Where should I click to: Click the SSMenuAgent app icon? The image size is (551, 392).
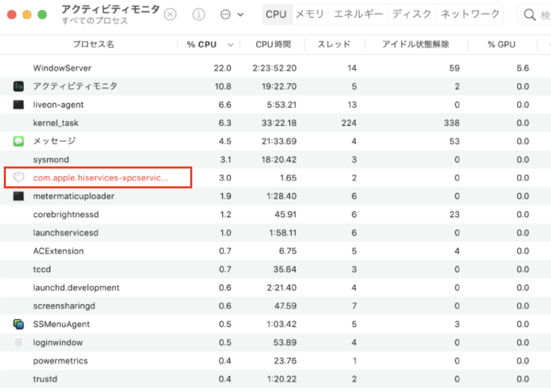tap(19, 324)
